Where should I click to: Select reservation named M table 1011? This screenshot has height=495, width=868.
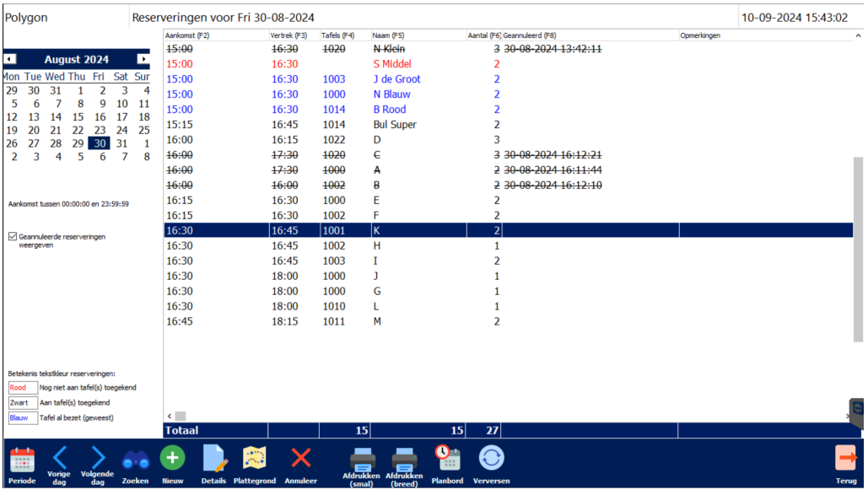point(508,321)
